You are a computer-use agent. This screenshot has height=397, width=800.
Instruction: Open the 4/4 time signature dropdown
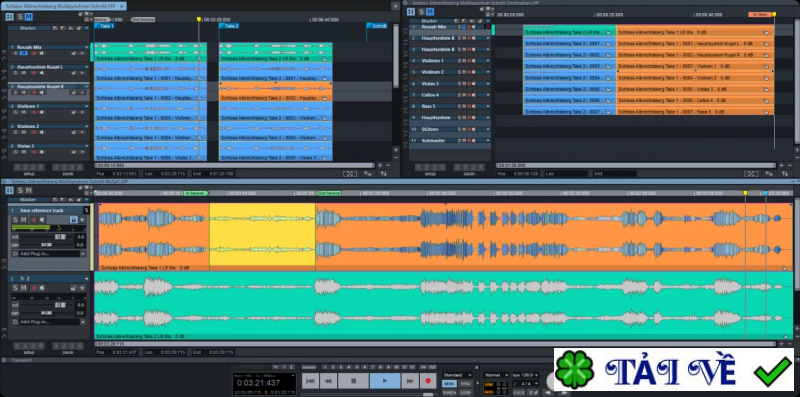526,384
